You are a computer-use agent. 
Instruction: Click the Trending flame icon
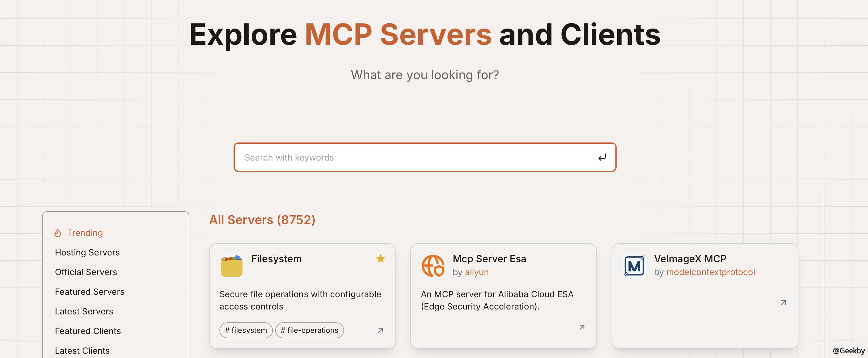(x=58, y=233)
